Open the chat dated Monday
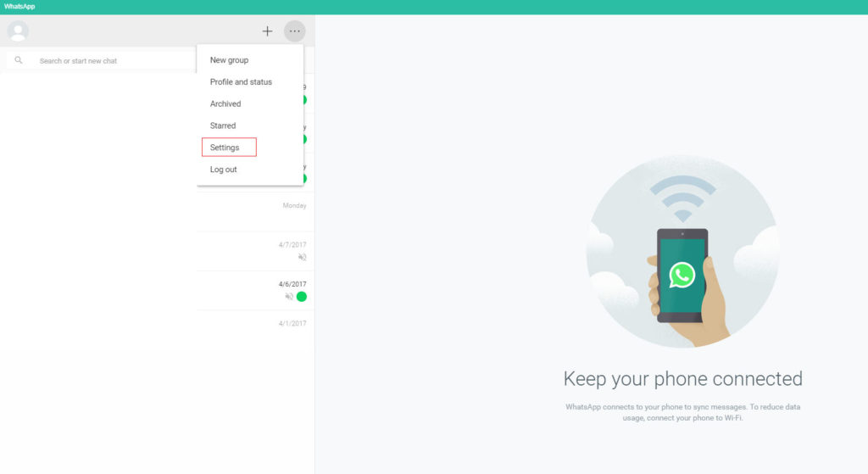This screenshot has width=868, height=474. tap(157, 212)
